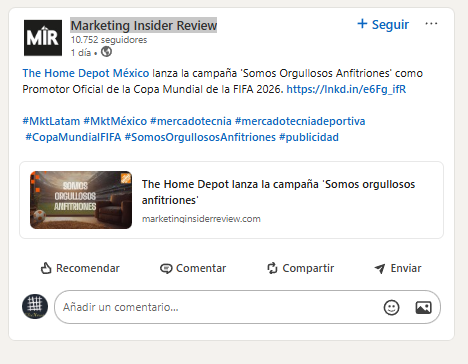Image resolution: width=468 pixels, height=364 pixels.
Task: Click the public visibility globe icon
Action: 106,52
